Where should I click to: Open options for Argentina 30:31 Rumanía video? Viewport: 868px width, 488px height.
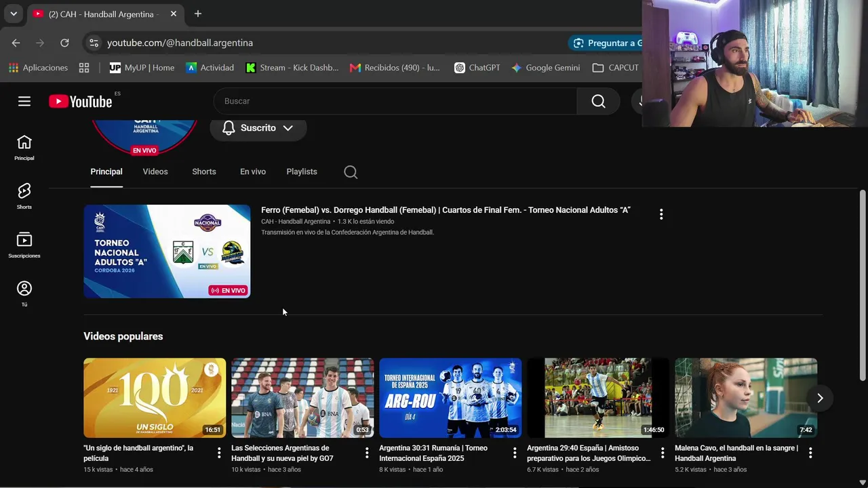(515, 453)
